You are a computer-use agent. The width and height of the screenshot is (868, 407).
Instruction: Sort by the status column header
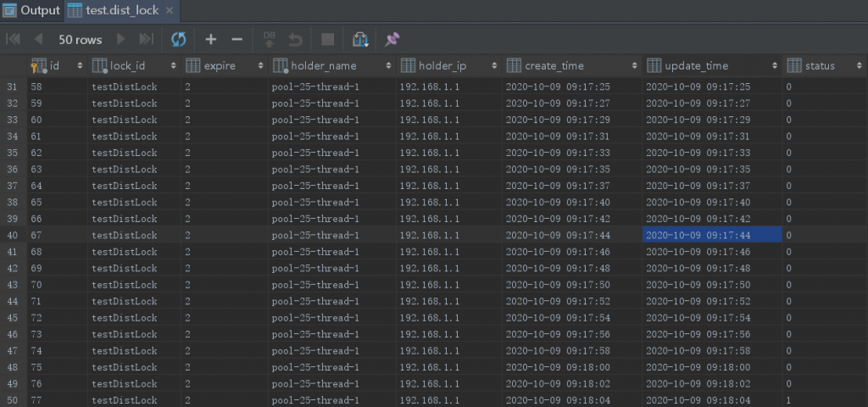pyautogui.click(x=825, y=66)
